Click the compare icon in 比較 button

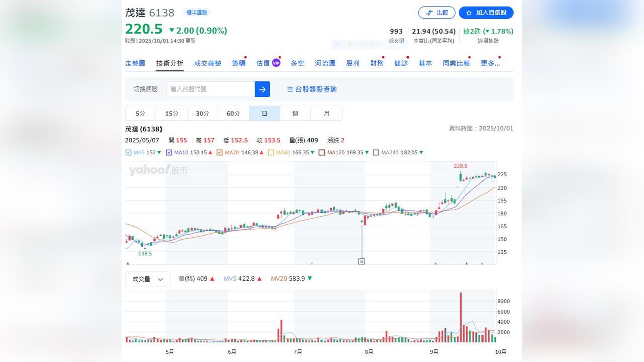(x=429, y=13)
